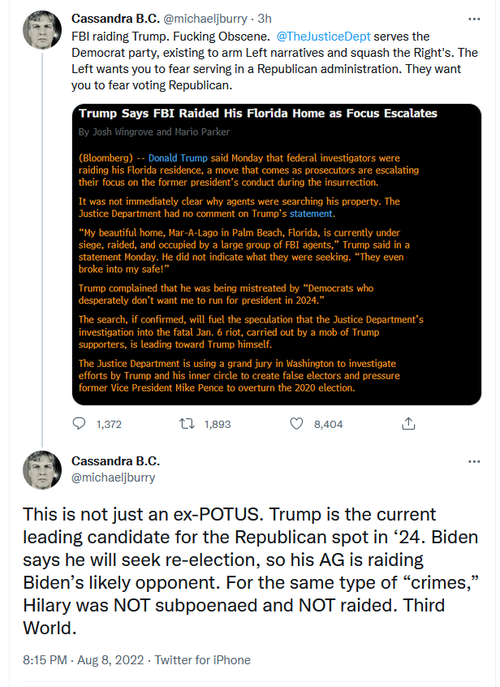Click the 8,404 likes count
The height and width of the screenshot is (687, 500).
(x=328, y=424)
